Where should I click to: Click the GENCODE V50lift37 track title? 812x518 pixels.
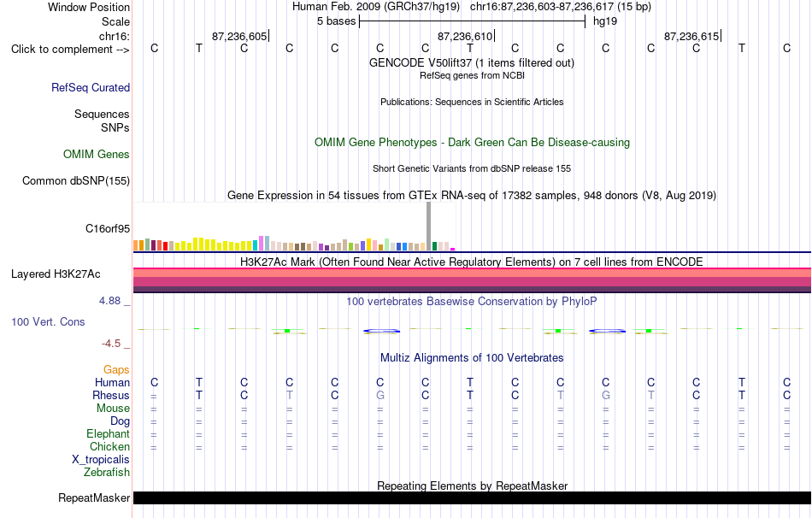click(471, 62)
